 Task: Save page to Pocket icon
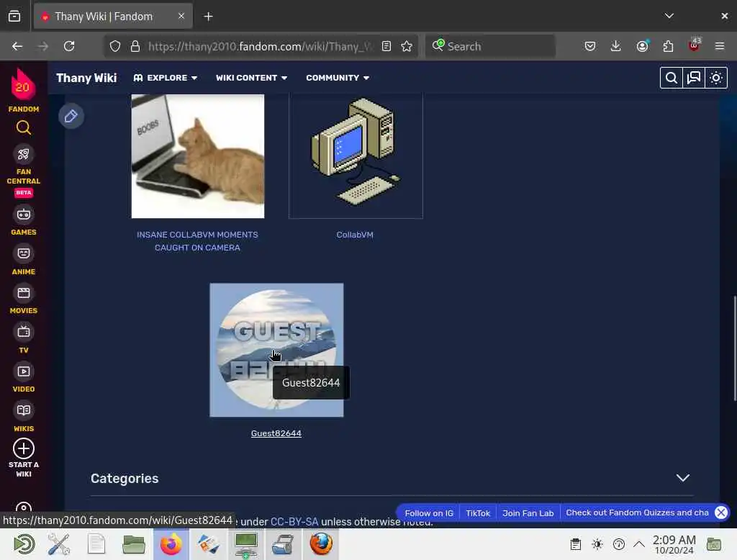[x=590, y=46]
